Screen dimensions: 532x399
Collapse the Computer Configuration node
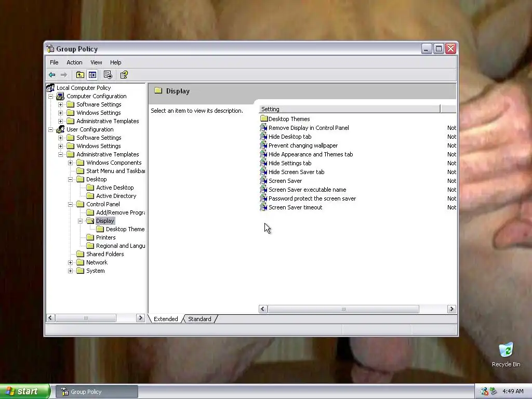tap(50, 96)
